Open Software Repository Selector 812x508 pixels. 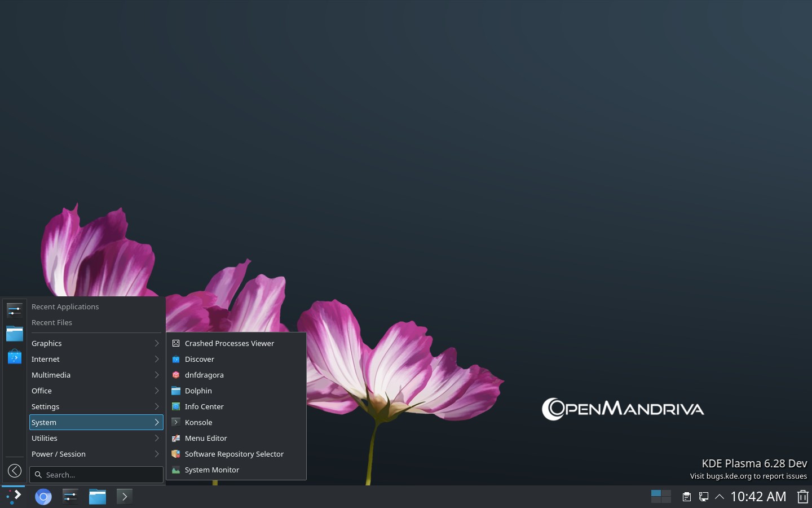[x=234, y=454]
